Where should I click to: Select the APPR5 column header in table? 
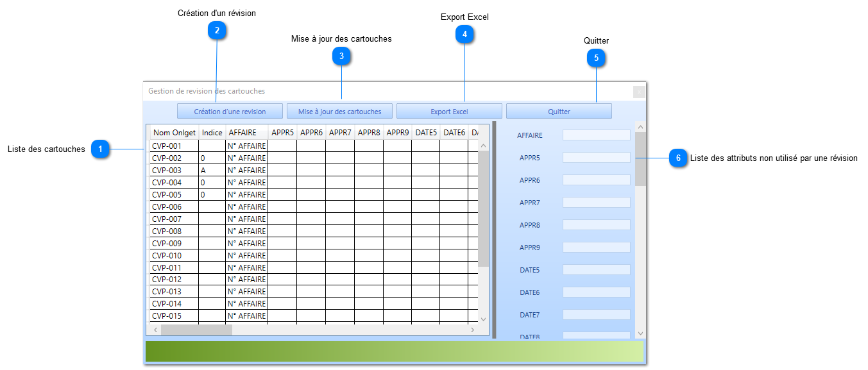282,133
